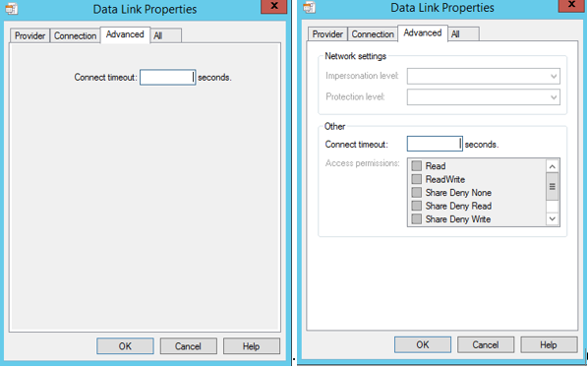Open Help in the right window
The height and width of the screenshot is (368, 588).
pos(549,344)
